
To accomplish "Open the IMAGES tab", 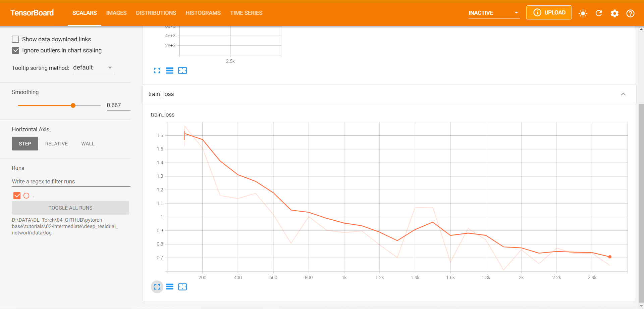I will click(116, 13).
